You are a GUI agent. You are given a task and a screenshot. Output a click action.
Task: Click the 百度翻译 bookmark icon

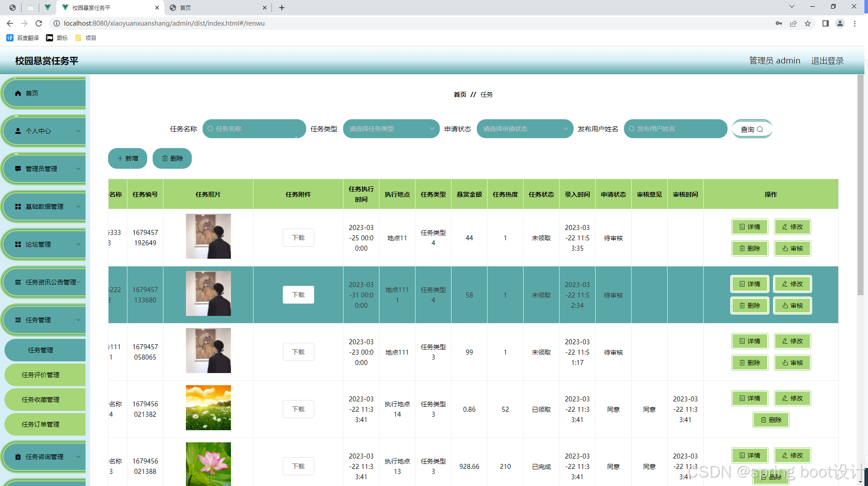(x=10, y=38)
